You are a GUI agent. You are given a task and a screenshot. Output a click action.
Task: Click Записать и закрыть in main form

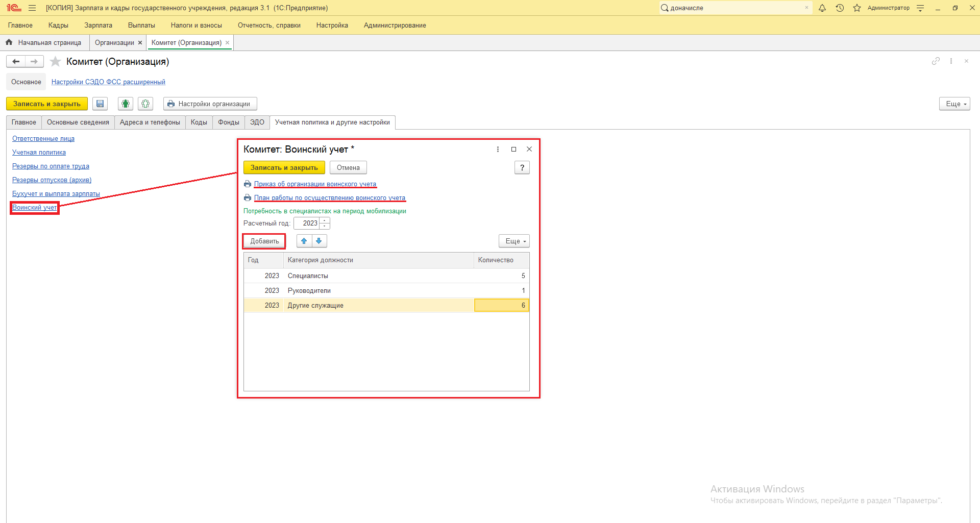point(47,104)
